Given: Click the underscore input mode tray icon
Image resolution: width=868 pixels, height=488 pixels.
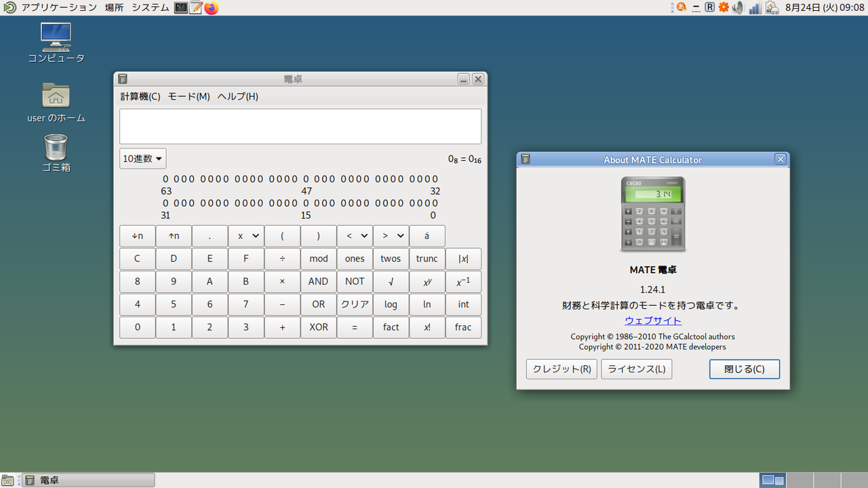Looking at the screenshot, I should coord(696,7).
